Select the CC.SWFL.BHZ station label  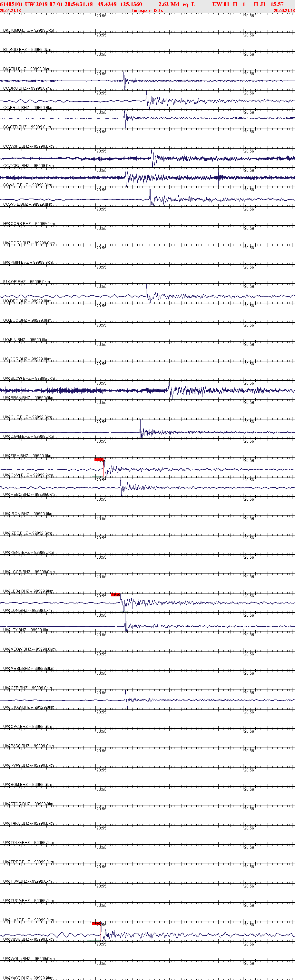29,146
